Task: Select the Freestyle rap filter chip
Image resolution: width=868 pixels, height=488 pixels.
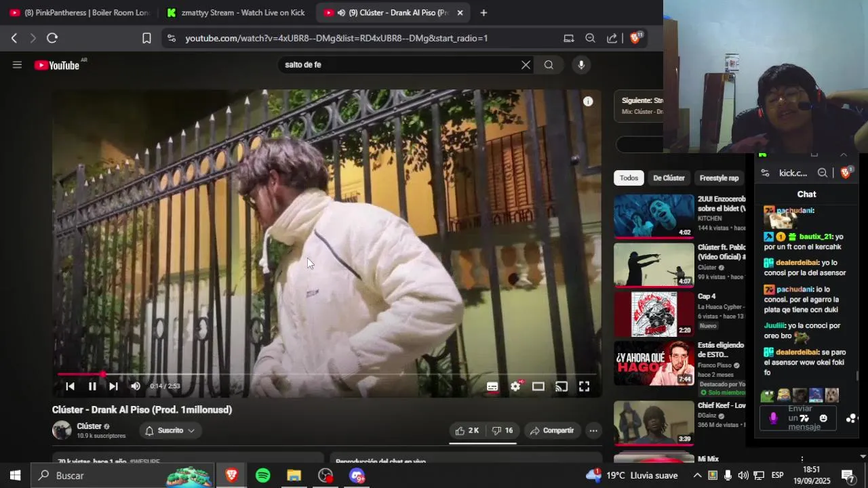Action: point(719,178)
